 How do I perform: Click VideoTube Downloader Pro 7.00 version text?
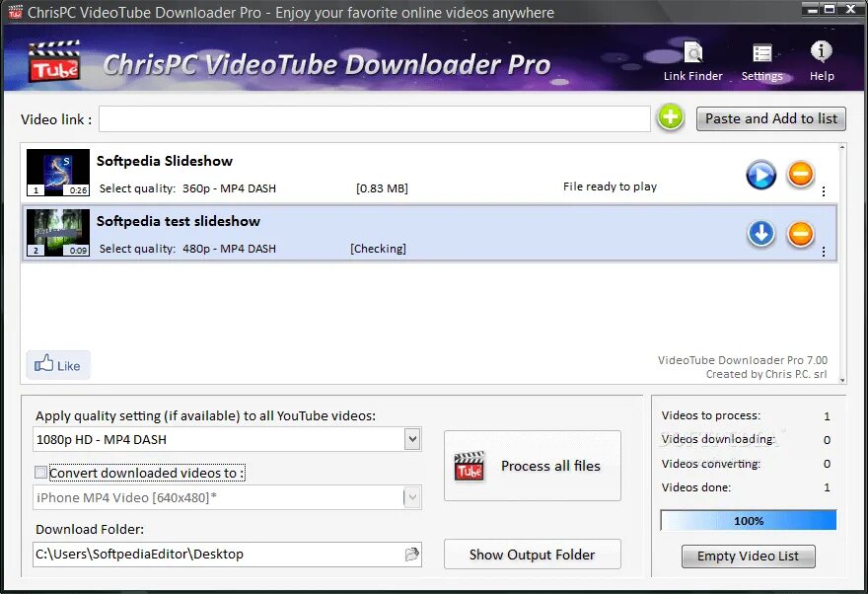743,360
